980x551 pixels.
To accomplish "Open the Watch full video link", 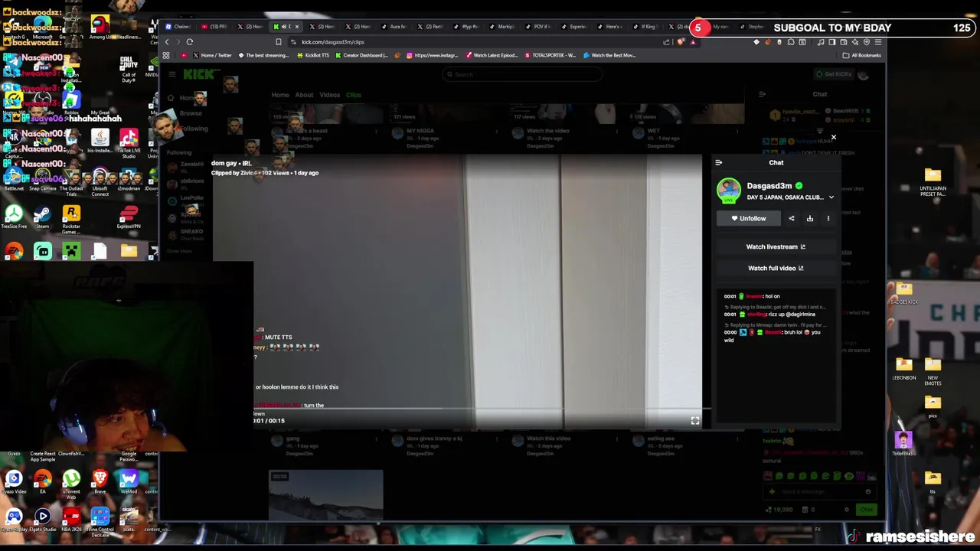I will coord(776,268).
